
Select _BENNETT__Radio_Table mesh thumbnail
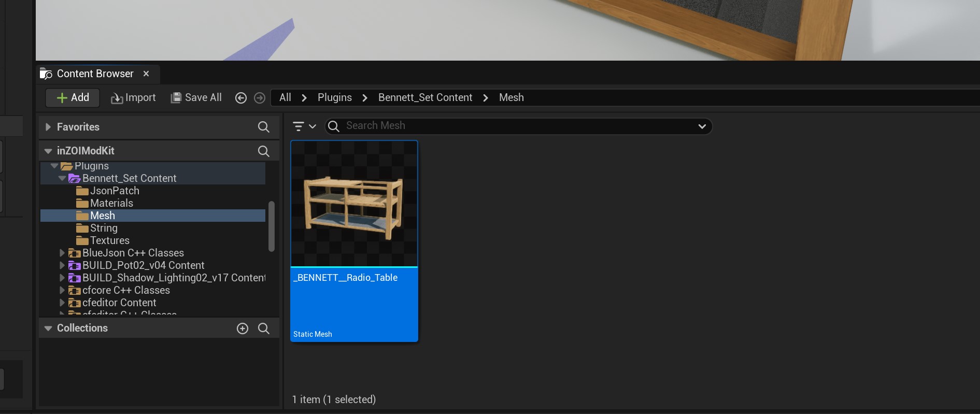click(x=354, y=204)
